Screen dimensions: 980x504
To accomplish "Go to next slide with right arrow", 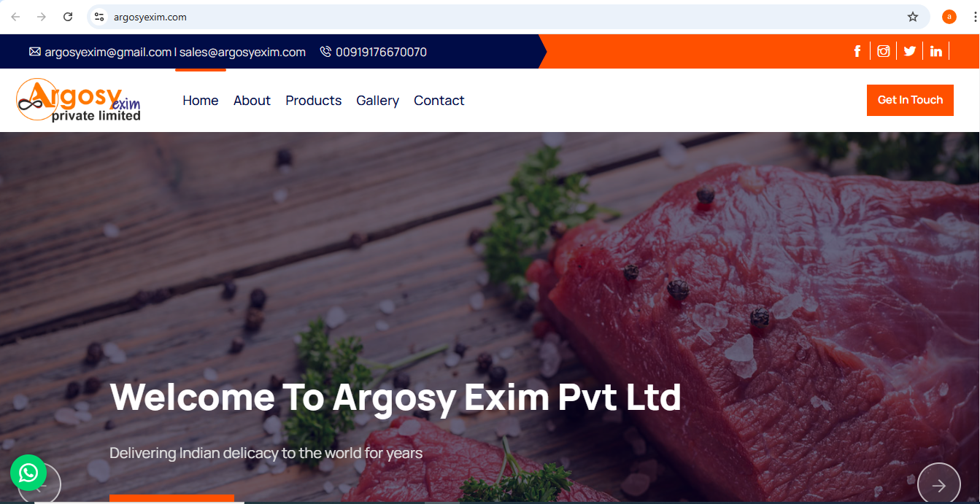I will click(x=939, y=484).
